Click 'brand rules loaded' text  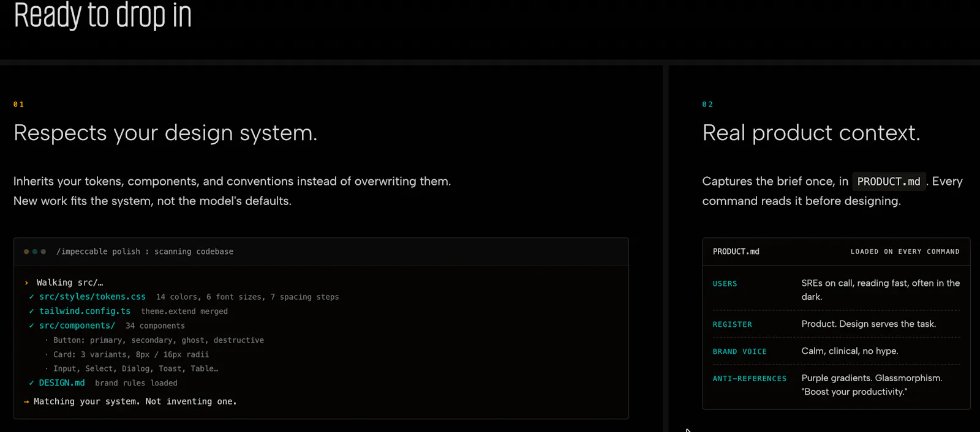coord(136,383)
